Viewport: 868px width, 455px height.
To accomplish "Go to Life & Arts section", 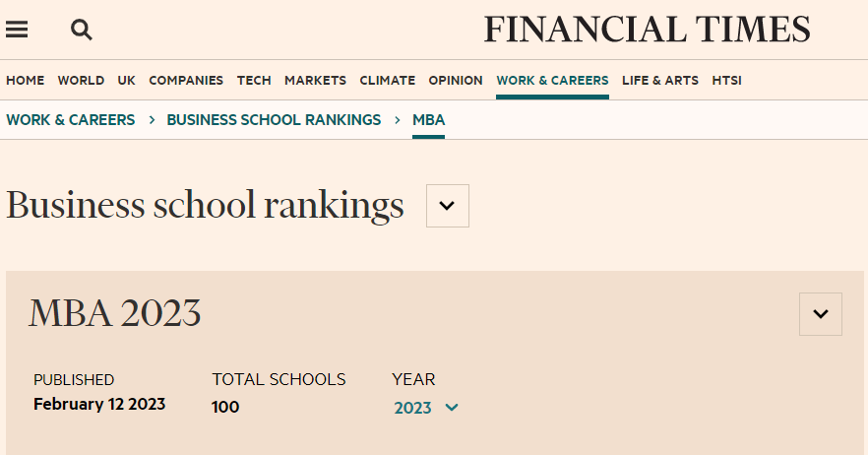I will 659,81.
